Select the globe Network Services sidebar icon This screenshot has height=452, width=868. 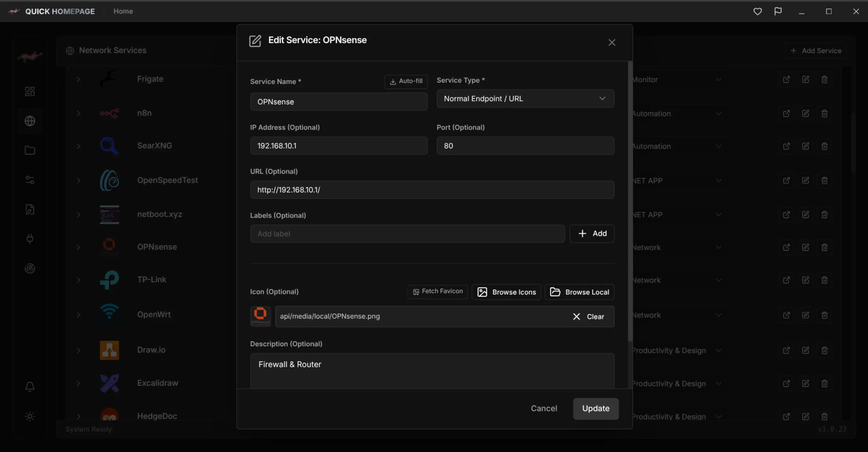[x=30, y=121]
